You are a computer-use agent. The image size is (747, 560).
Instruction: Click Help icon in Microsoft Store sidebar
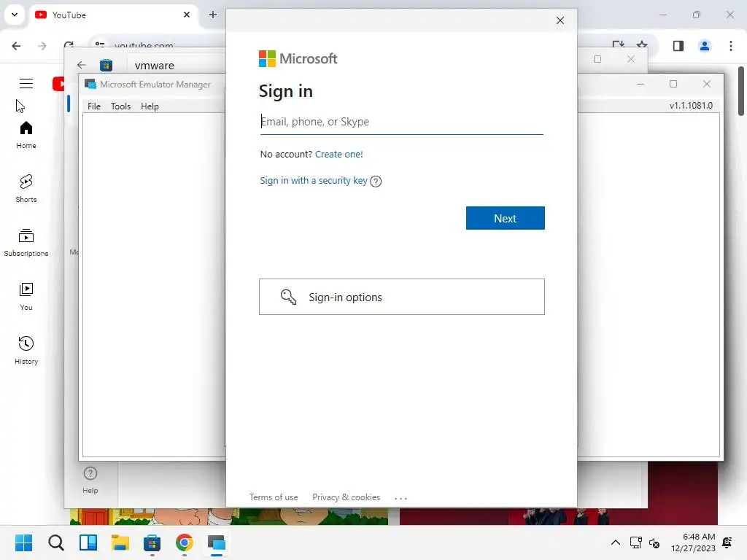[x=90, y=480]
